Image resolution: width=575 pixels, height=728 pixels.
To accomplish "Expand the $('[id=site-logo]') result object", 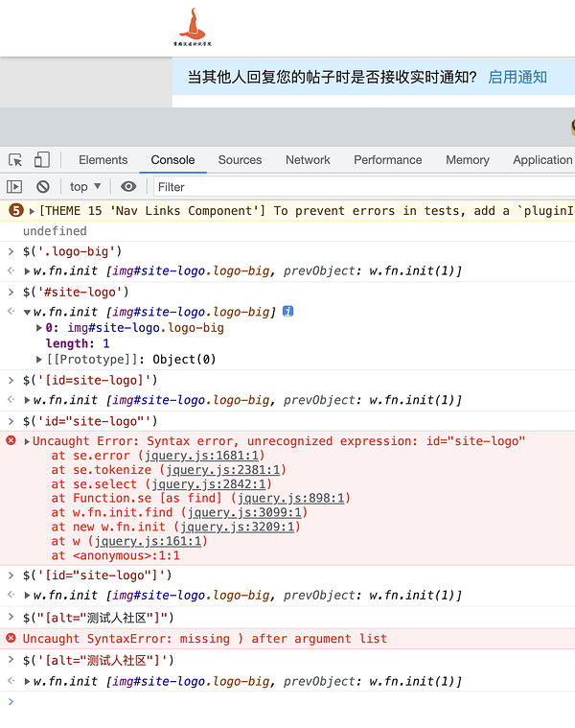I will tap(28, 400).
